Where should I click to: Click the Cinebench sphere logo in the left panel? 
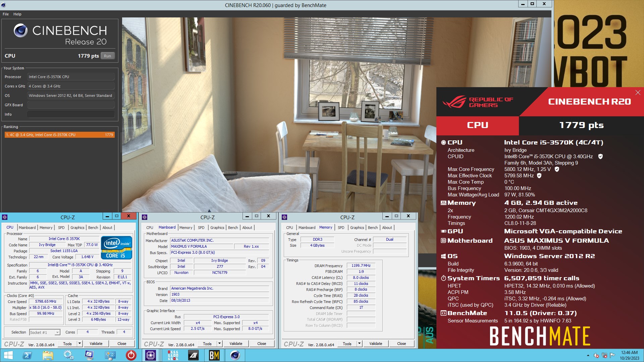pos(20,31)
